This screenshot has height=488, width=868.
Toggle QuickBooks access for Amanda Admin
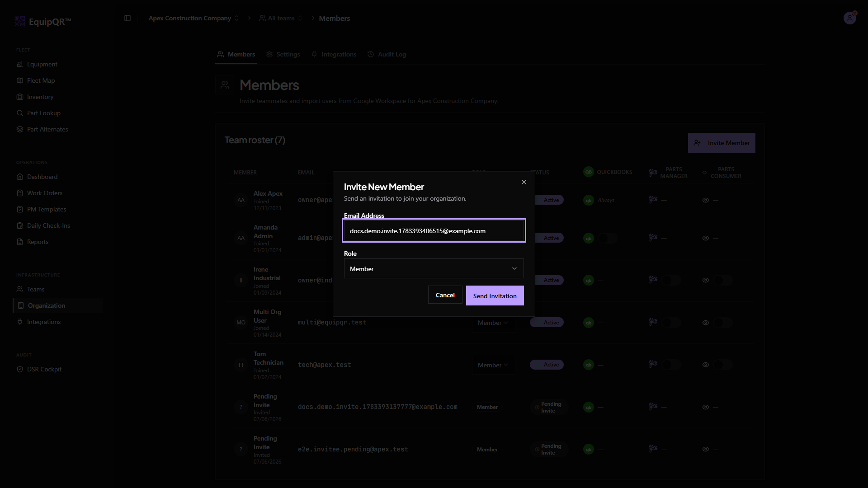[x=608, y=238]
